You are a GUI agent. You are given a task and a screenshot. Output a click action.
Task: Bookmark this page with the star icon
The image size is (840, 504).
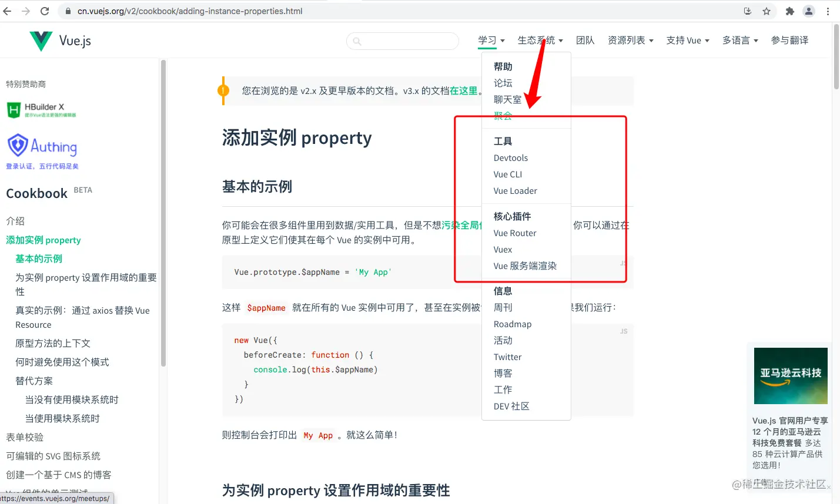click(767, 11)
